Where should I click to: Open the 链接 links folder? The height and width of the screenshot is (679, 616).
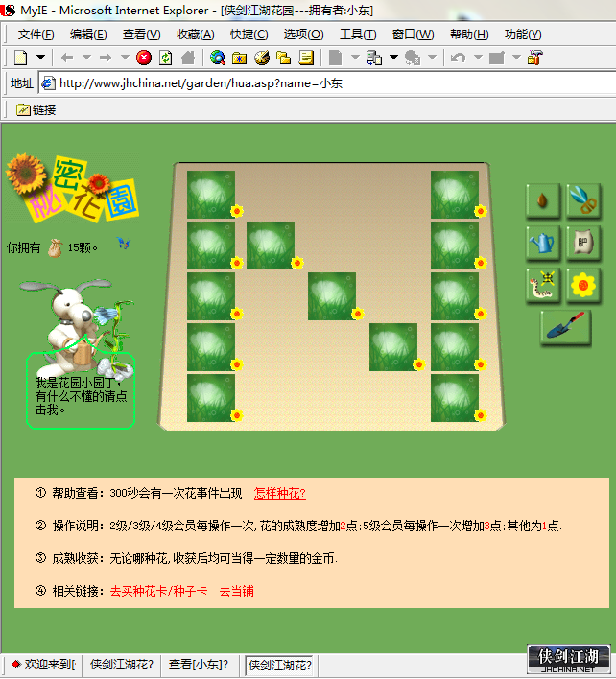click(36, 110)
